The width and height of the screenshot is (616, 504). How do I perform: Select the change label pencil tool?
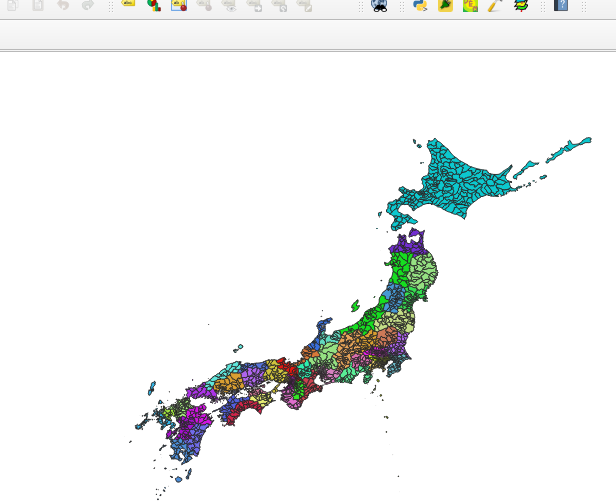304,5
